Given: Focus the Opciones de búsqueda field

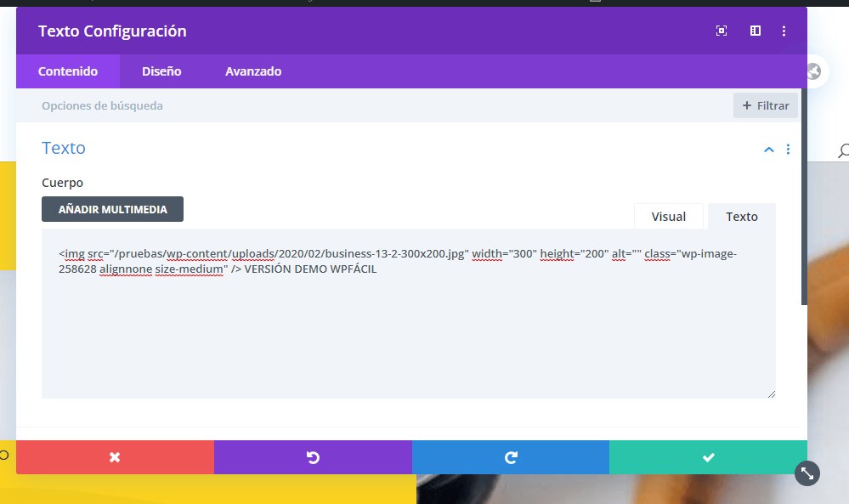Looking at the screenshot, I should pyautogui.click(x=374, y=105).
